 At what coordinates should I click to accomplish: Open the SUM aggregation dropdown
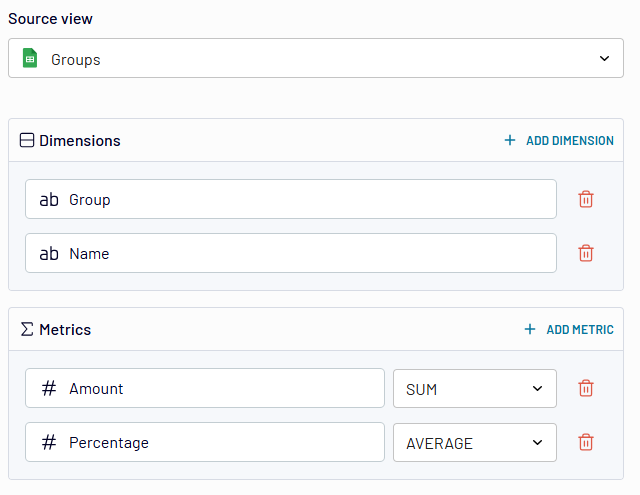[x=475, y=389]
